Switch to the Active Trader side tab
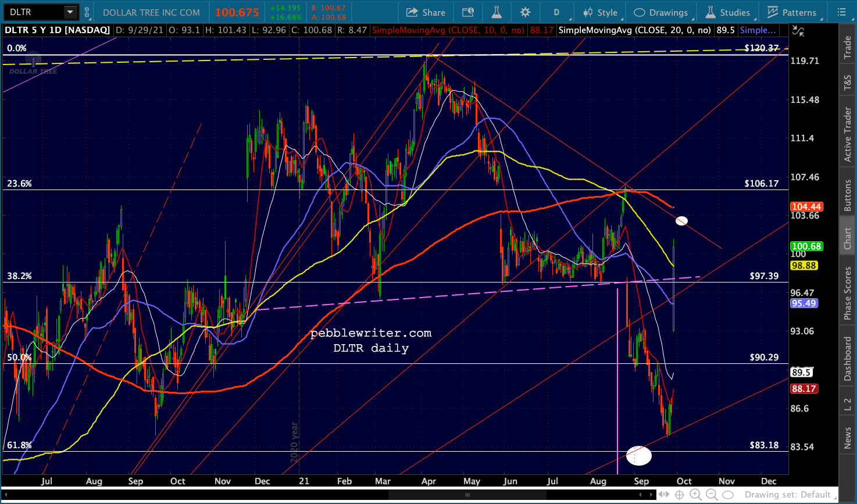 coord(848,135)
